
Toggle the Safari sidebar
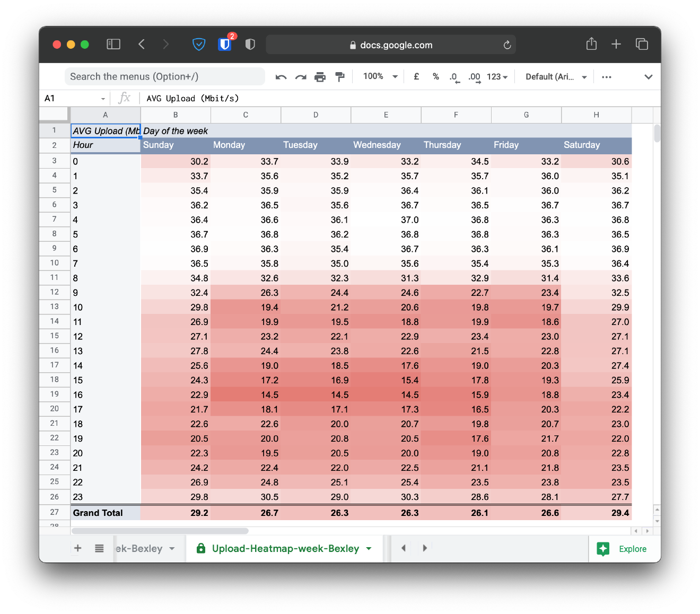pyautogui.click(x=113, y=44)
